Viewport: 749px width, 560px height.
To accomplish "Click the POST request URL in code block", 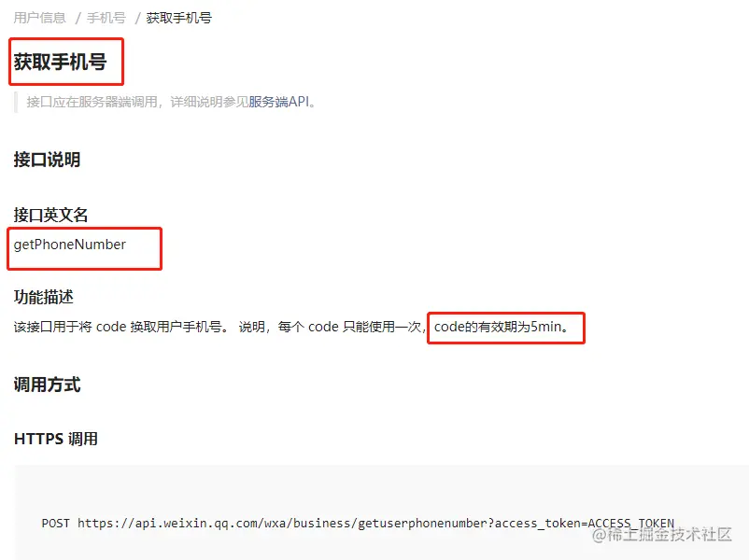I will coord(376,524).
